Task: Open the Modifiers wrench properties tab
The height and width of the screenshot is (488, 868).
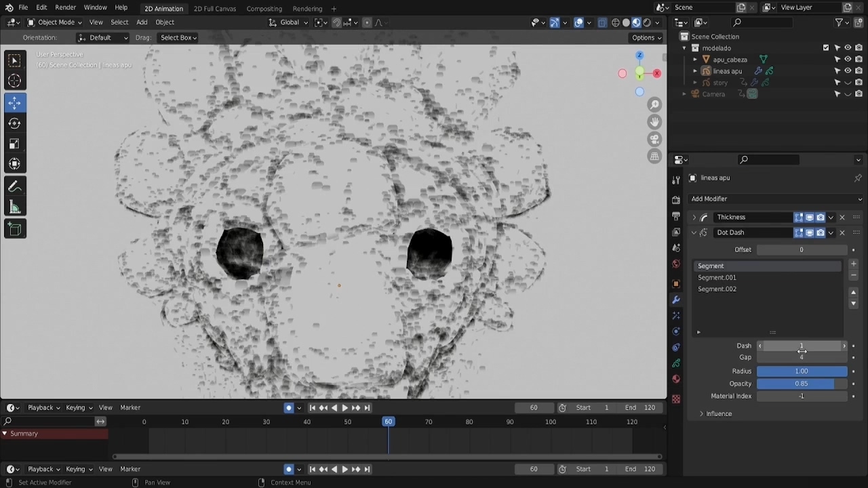Action: click(x=676, y=300)
